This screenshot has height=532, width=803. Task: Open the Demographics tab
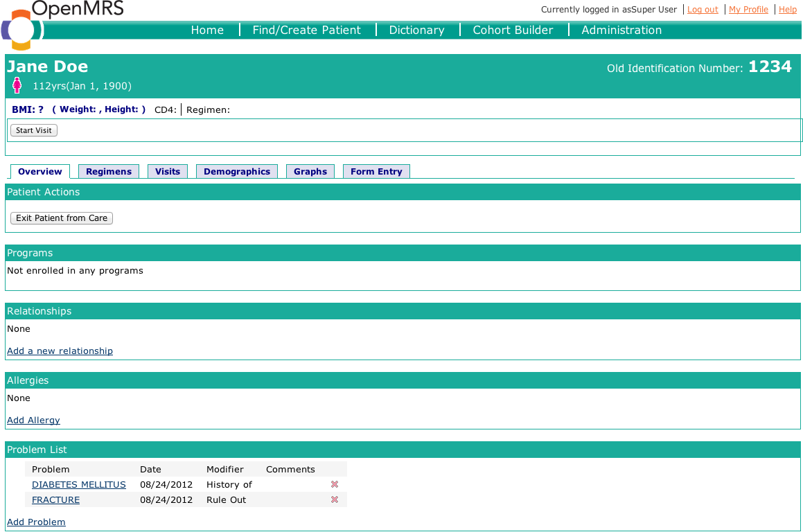[x=237, y=172]
